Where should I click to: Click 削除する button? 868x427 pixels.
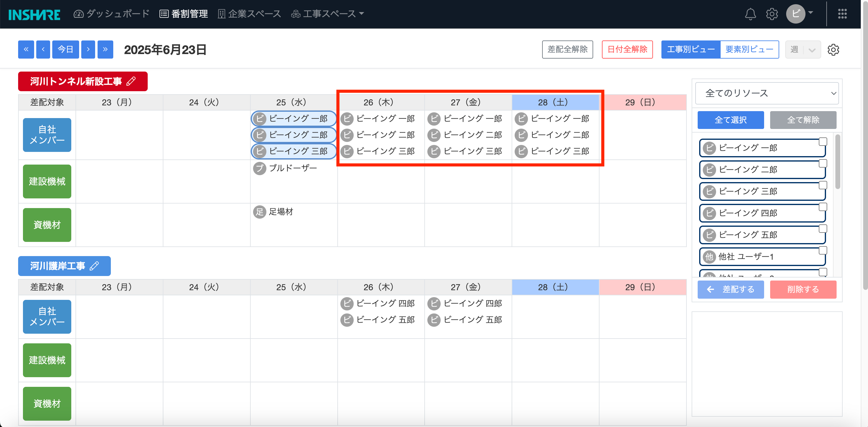coord(803,290)
